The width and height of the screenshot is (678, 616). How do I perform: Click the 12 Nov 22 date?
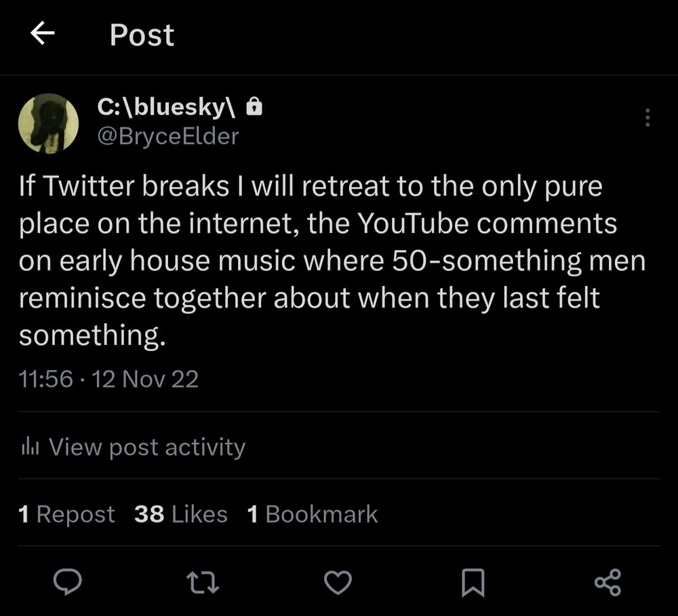pos(144,379)
